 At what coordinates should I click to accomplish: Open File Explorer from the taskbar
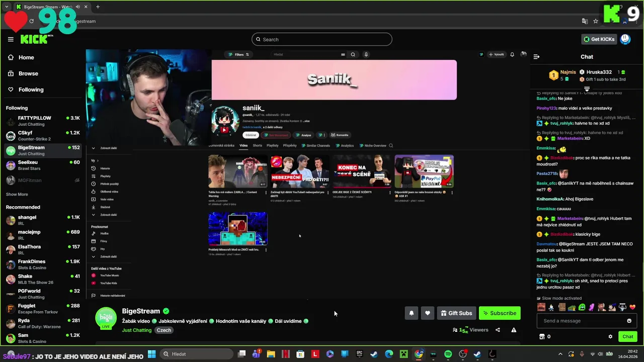[271, 354]
